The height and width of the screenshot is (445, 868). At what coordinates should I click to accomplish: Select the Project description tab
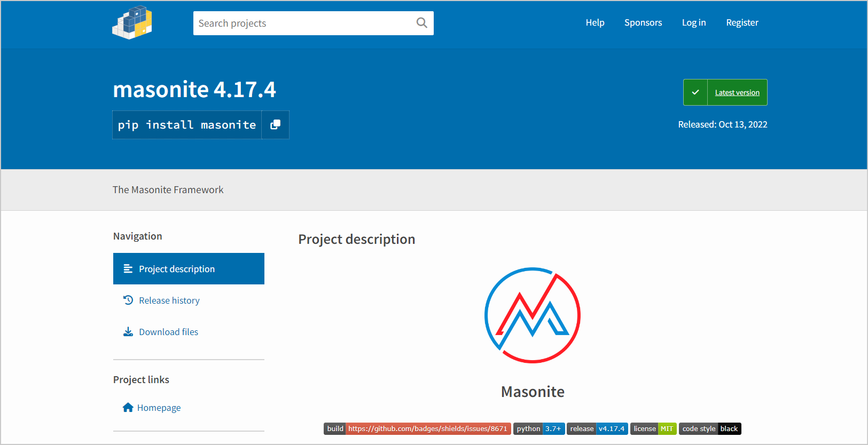(x=189, y=269)
